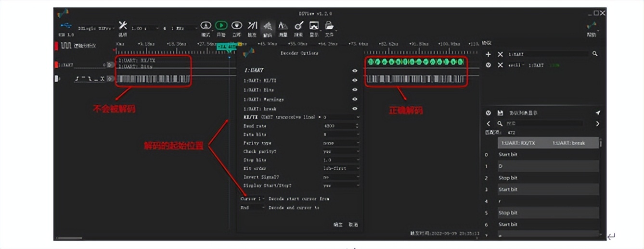
Task: Open the Bit order lsb-first dropdown
Action: (341, 168)
